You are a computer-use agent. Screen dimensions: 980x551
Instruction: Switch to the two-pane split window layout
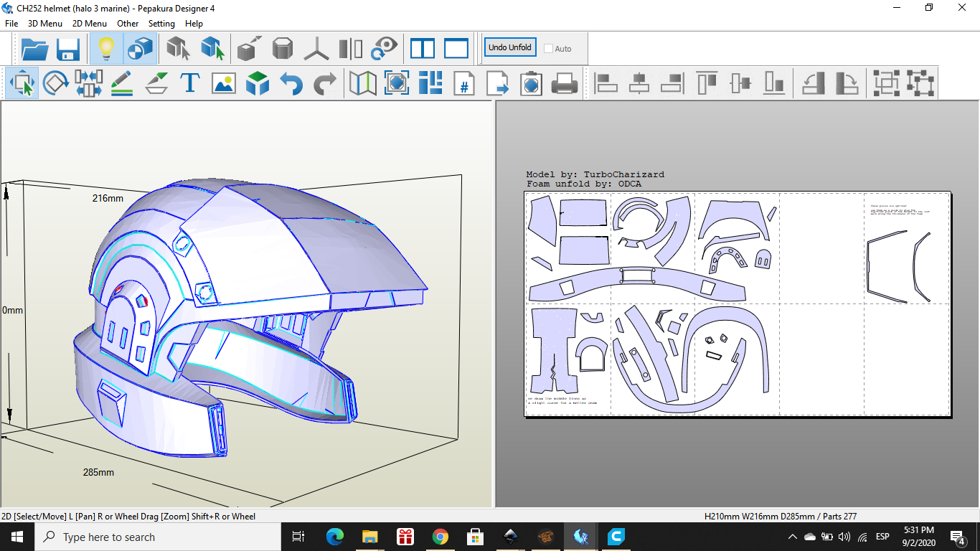(423, 49)
